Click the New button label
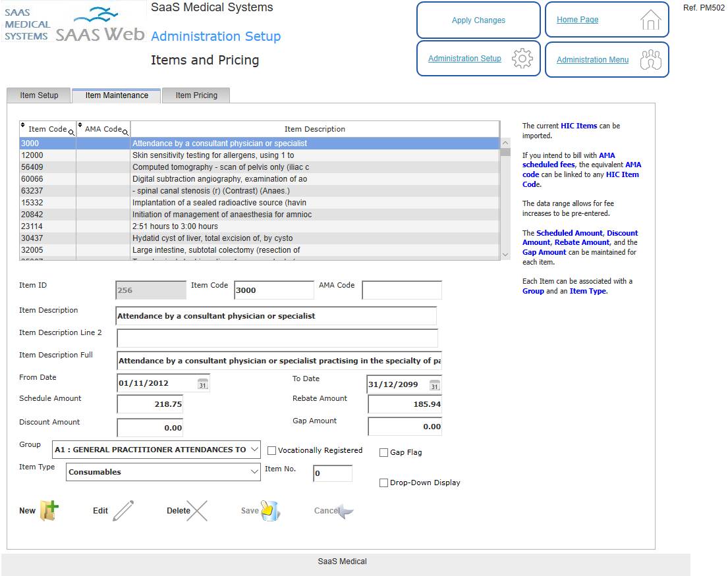 [x=28, y=511]
